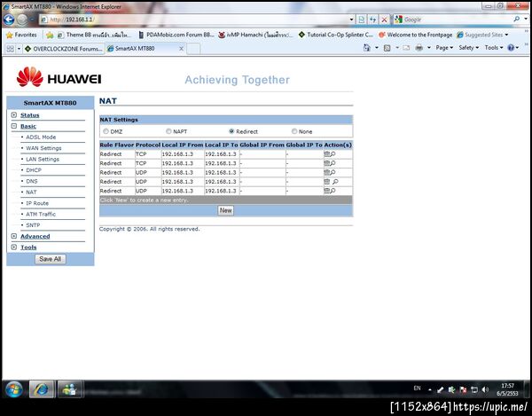This screenshot has height=416, width=532.
Task: Click the Add to Favorites Bar icon
Action: (x=50, y=35)
